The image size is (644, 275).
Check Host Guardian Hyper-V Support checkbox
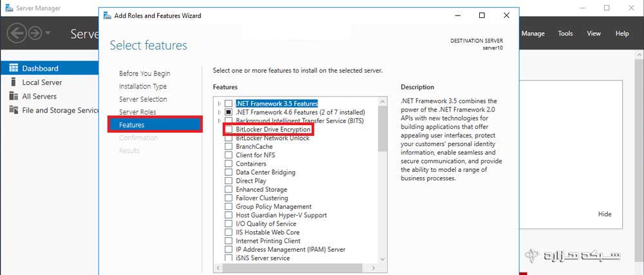(229, 215)
